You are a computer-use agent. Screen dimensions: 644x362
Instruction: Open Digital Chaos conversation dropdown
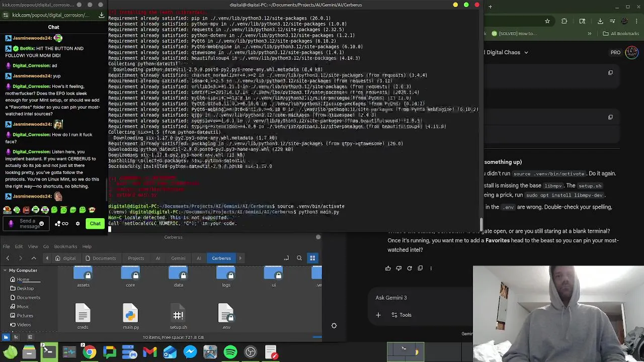click(526, 52)
